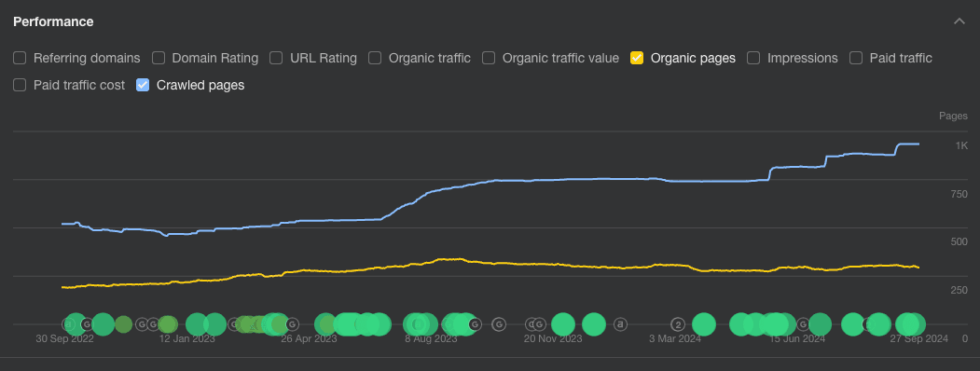
Task: Disable the Crawled pages checkbox
Action: pyautogui.click(x=143, y=85)
